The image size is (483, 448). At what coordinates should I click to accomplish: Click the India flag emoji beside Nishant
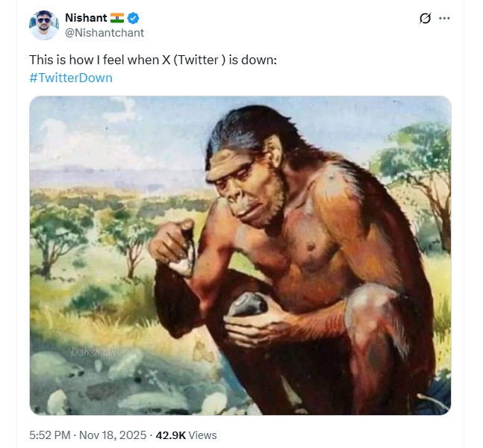pos(117,18)
